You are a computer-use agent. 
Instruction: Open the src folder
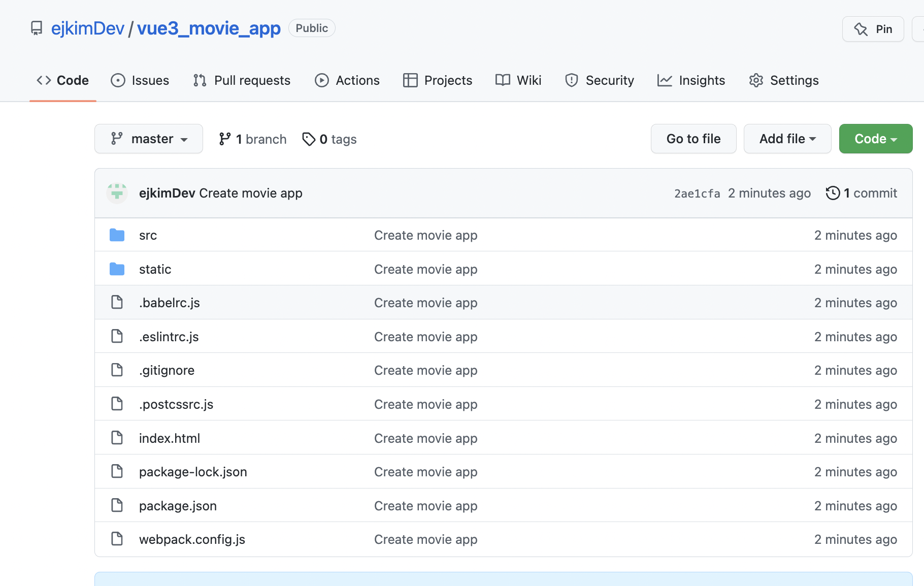(x=148, y=235)
